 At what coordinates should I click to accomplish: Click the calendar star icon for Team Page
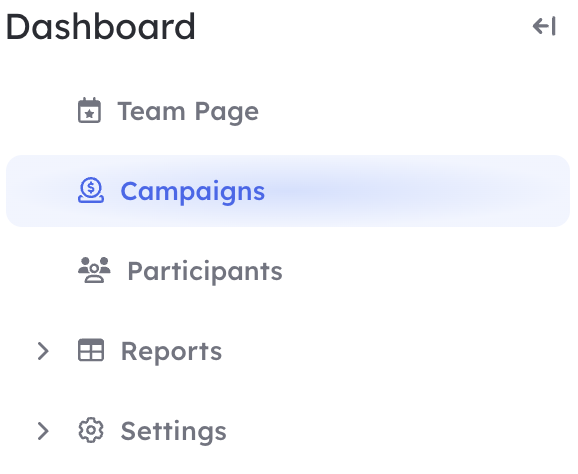(90, 110)
